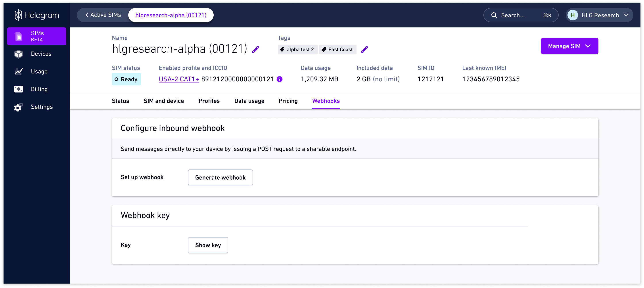The height and width of the screenshot is (288, 644).
Task: Click the search magnifier icon
Action: (x=494, y=15)
